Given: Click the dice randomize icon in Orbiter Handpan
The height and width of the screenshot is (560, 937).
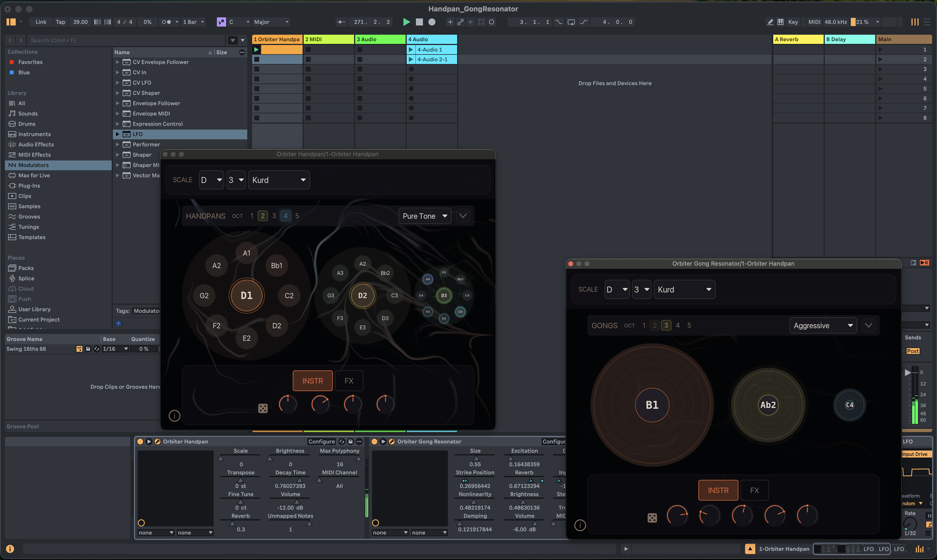Looking at the screenshot, I should pyautogui.click(x=263, y=408).
